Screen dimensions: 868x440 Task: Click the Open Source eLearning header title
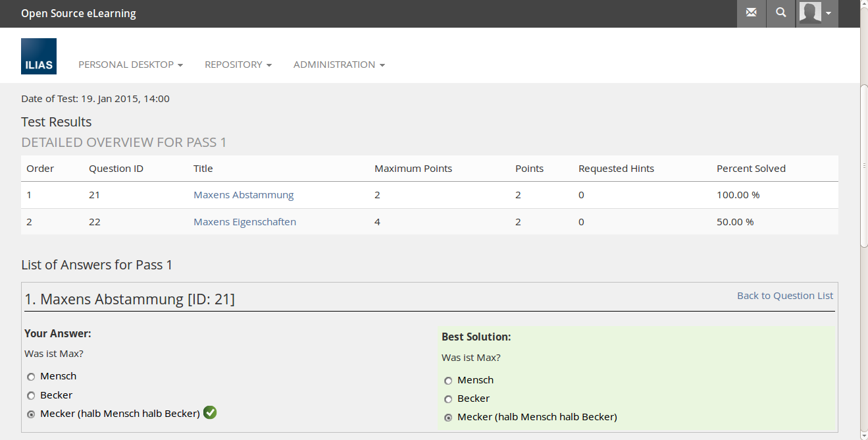click(x=78, y=13)
